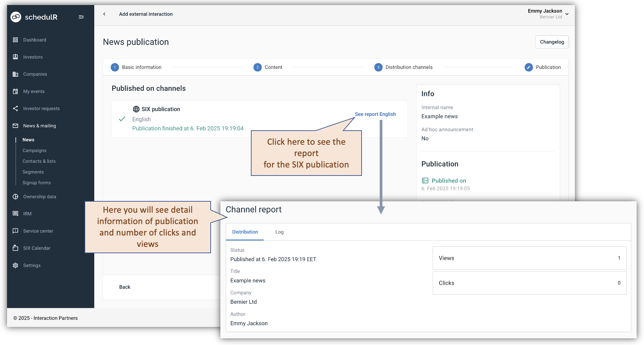Open the Changelog
This screenshot has width=644, height=345.
[x=552, y=42]
